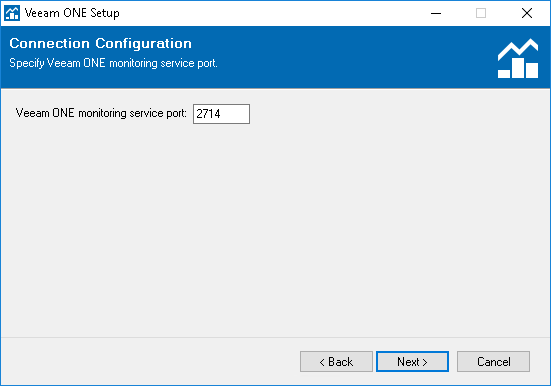Click the Specify Veeam ONE monitoring service port subtitle
The image size is (551, 386).
tap(113, 63)
